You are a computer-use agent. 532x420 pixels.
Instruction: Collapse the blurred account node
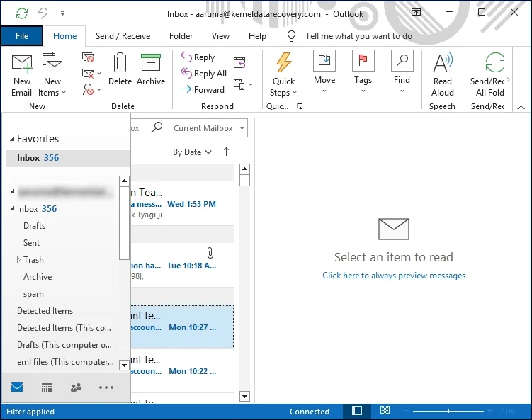(x=12, y=192)
